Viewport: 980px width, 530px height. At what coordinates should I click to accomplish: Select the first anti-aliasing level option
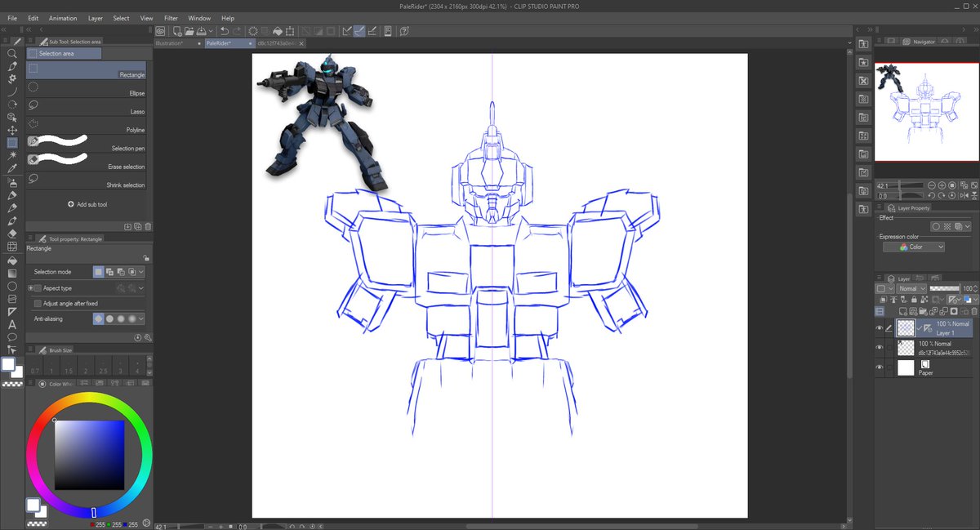[99, 318]
